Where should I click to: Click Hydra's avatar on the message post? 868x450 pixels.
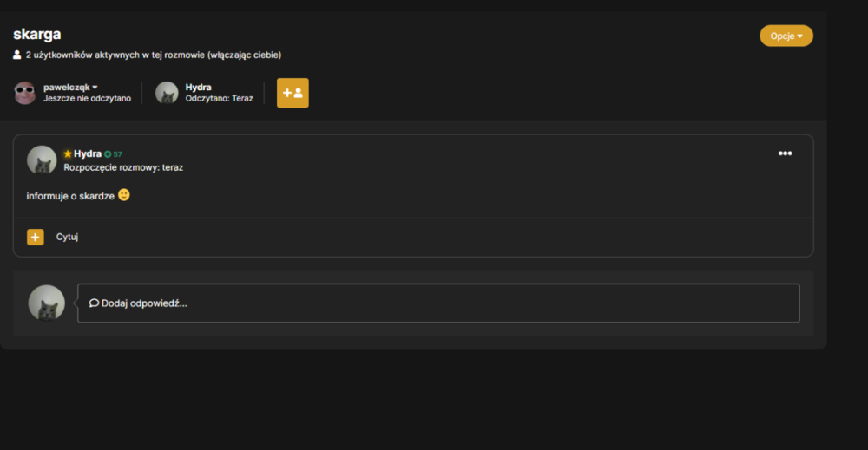point(42,160)
